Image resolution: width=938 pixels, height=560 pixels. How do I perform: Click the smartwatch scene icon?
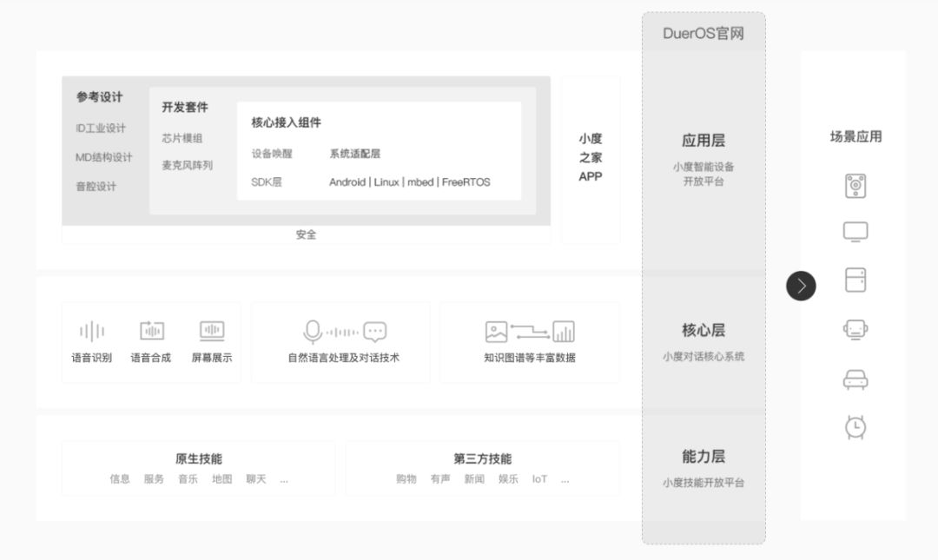[x=855, y=427]
